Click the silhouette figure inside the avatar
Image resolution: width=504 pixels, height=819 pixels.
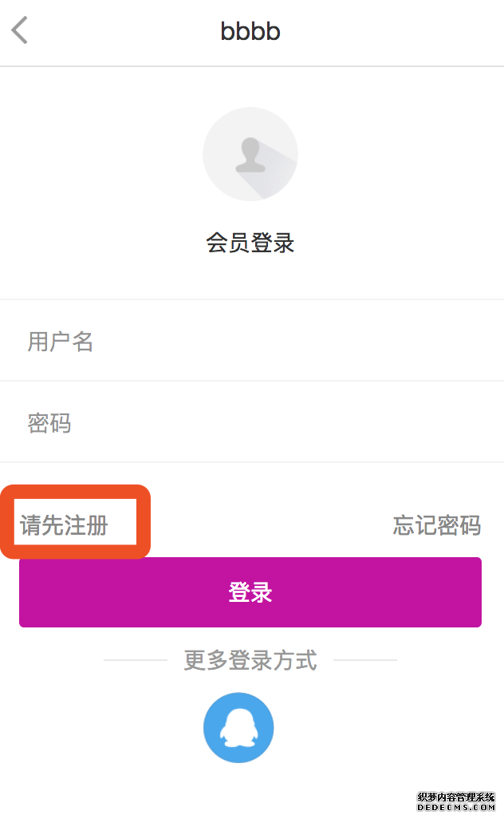(250, 155)
